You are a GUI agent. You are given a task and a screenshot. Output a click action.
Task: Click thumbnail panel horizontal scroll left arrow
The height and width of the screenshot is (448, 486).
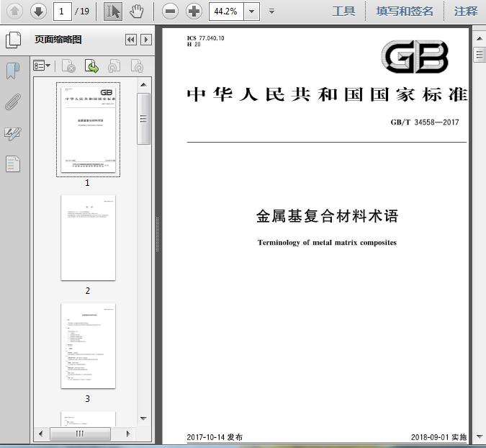coord(40,434)
